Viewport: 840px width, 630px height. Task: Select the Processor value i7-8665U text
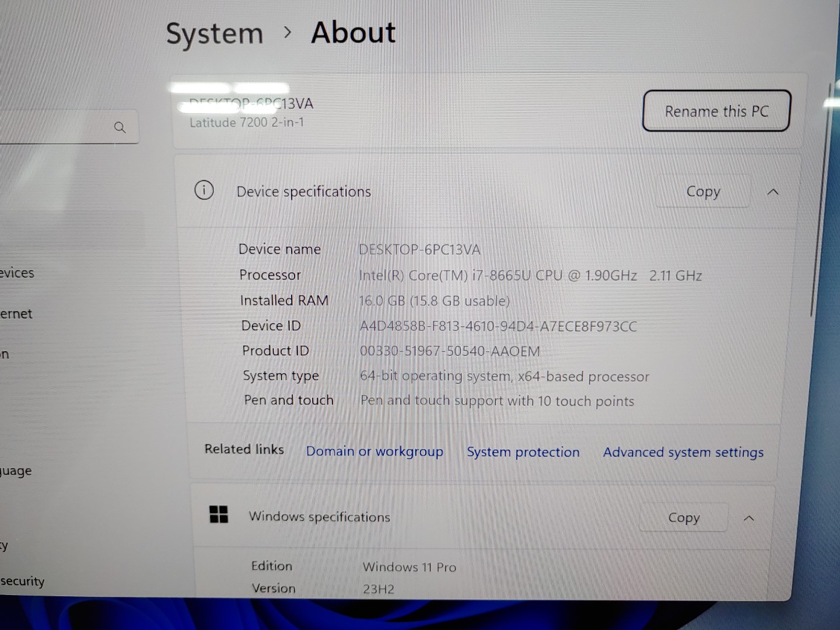coord(530,275)
